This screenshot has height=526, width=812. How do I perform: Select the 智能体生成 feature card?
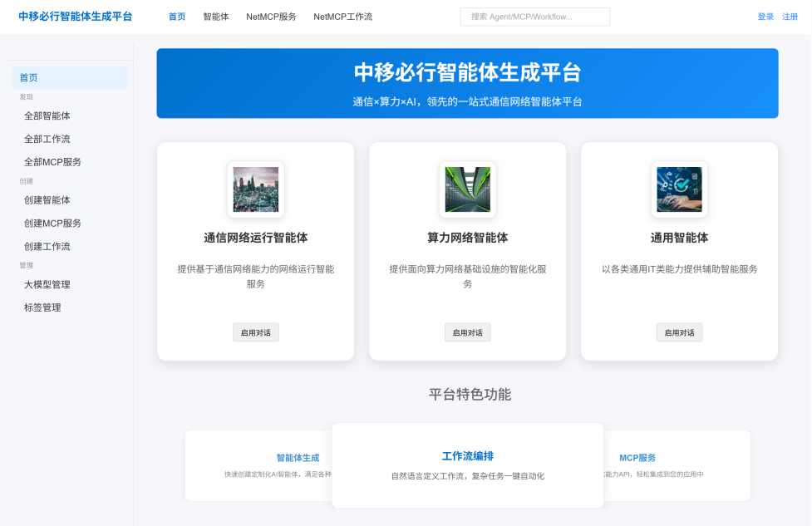click(x=259, y=465)
